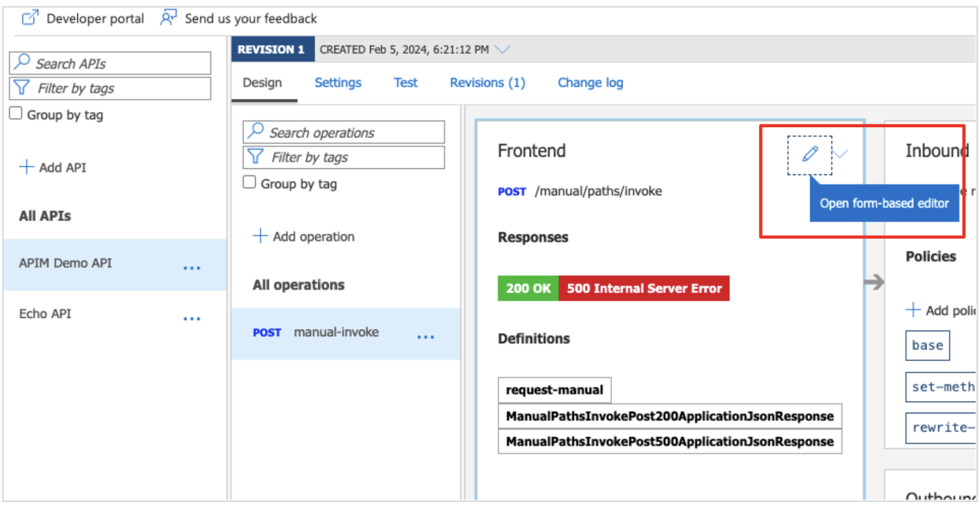Click the 200 OK response badge
The image size is (980, 507).
pyautogui.click(x=527, y=288)
